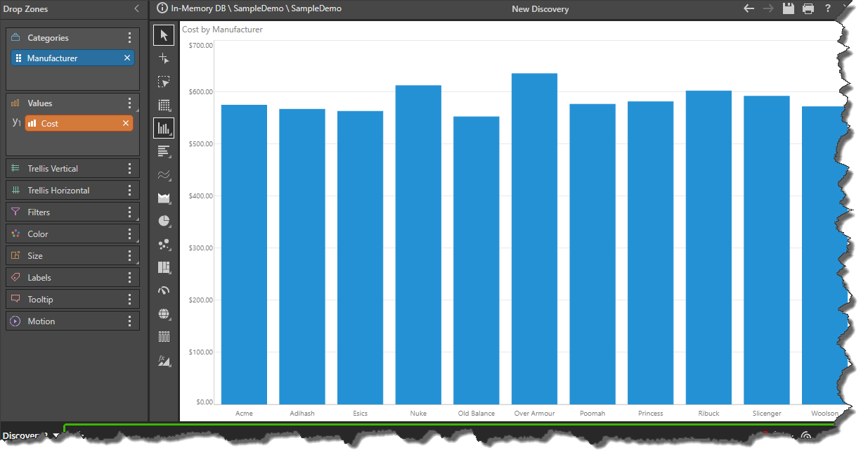Image resolution: width=868 pixels, height=460 pixels.
Task: Open the Filters zone options menu
Action: point(129,212)
